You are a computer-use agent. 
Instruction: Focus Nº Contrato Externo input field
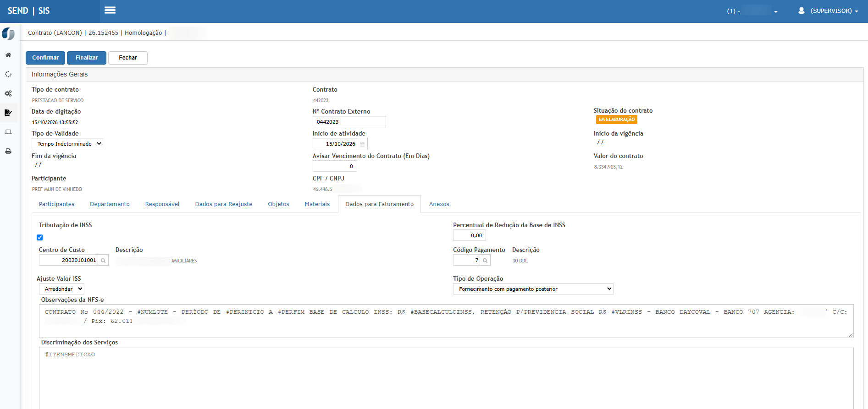(x=349, y=122)
